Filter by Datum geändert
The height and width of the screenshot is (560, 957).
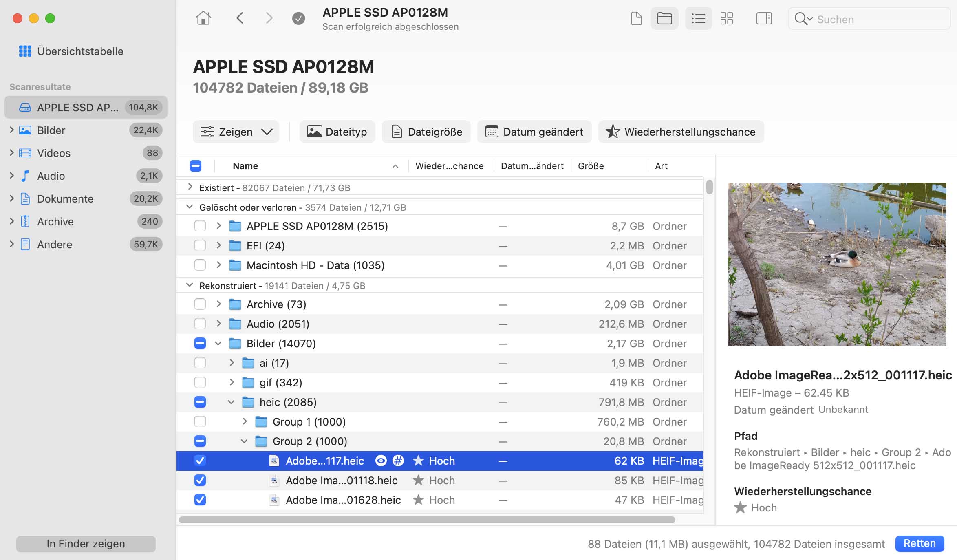click(x=534, y=132)
